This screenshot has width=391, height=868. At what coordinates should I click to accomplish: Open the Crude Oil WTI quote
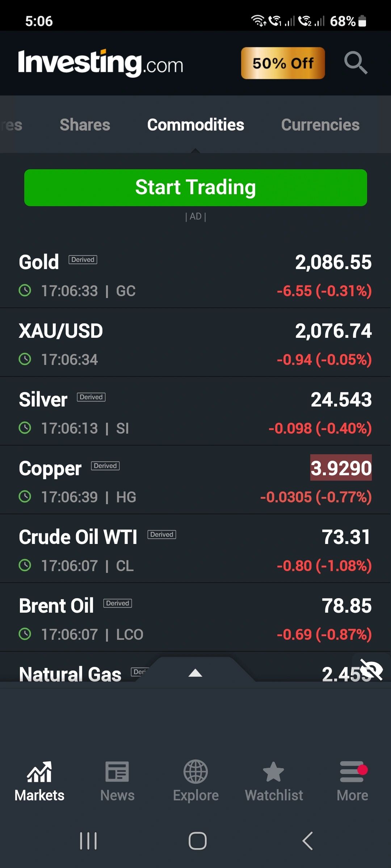195,549
